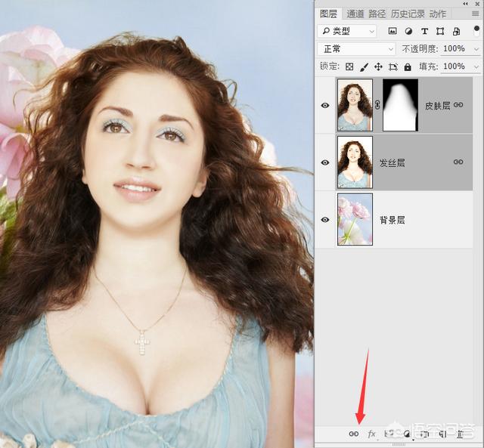Lock transparent pixels for the layer
The height and width of the screenshot is (448, 484).
(349, 66)
